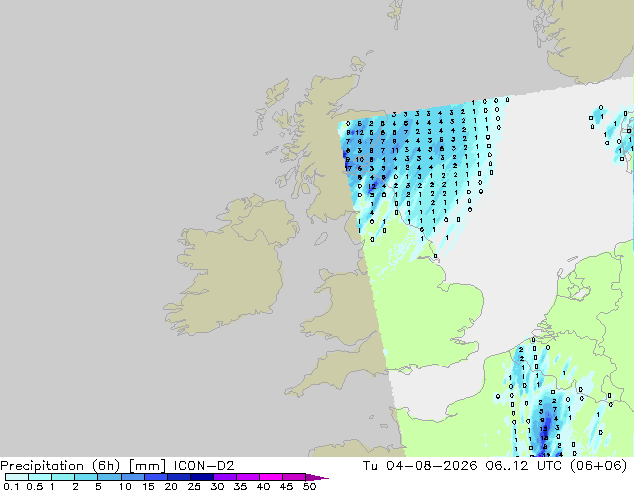This screenshot has height=490, width=634.
Task: Select the 35–40 mm legend color swatch
Action: (x=247, y=477)
